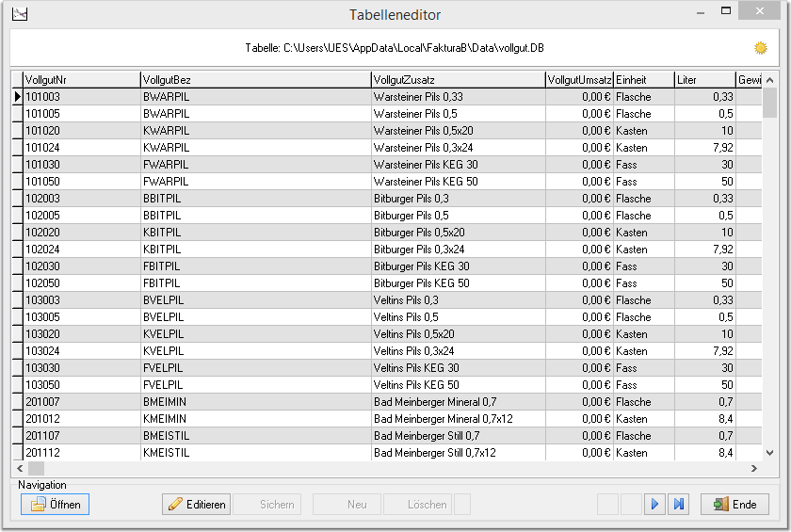Jump to last record button
The image size is (791, 532).
point(679,505)
